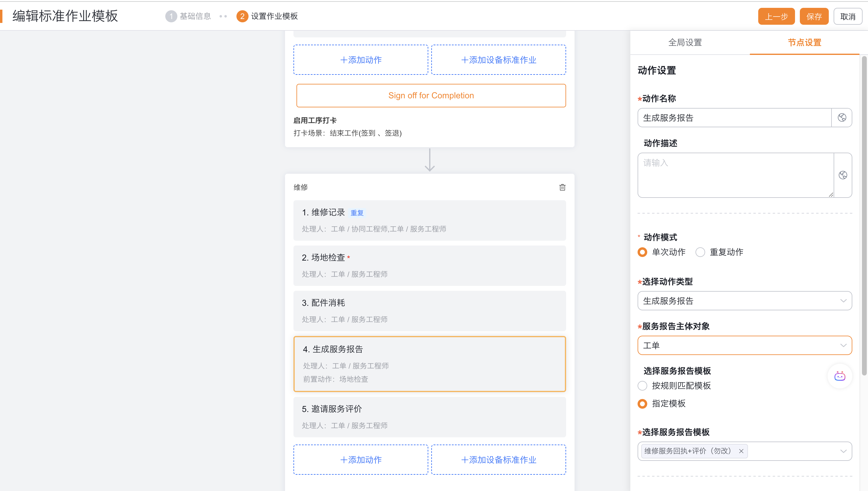
Task: Switch to 全局设置 tab
Action: pos(685,43)
